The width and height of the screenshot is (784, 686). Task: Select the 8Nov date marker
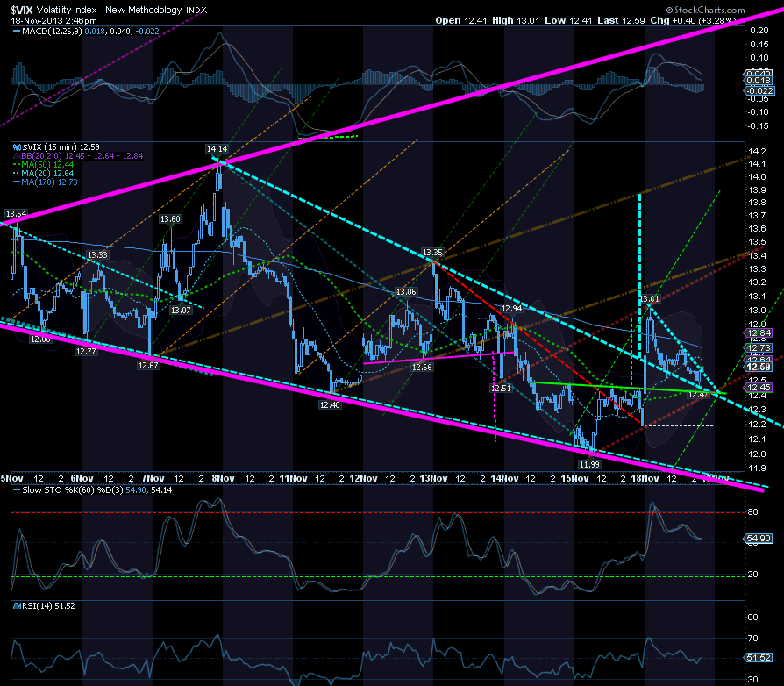[223, 478]
